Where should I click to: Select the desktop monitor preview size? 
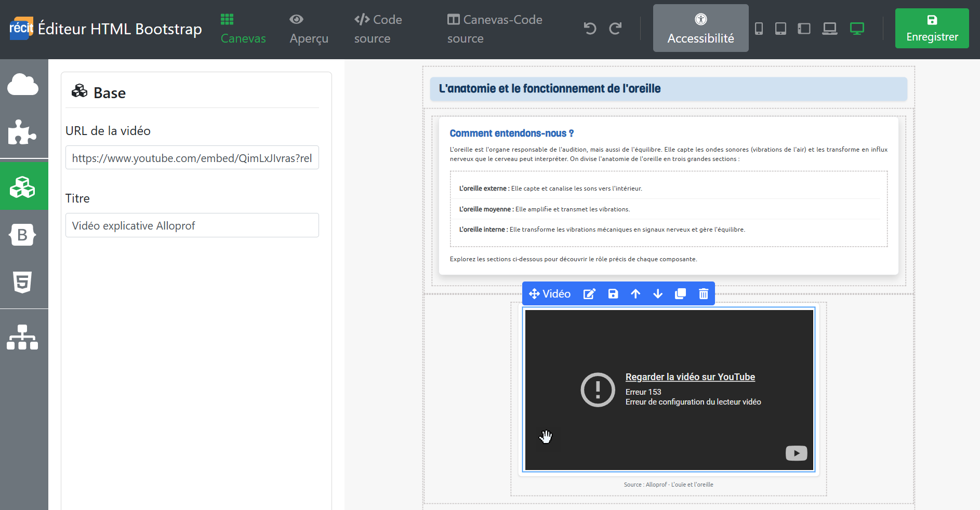click(x=857, y=29)
